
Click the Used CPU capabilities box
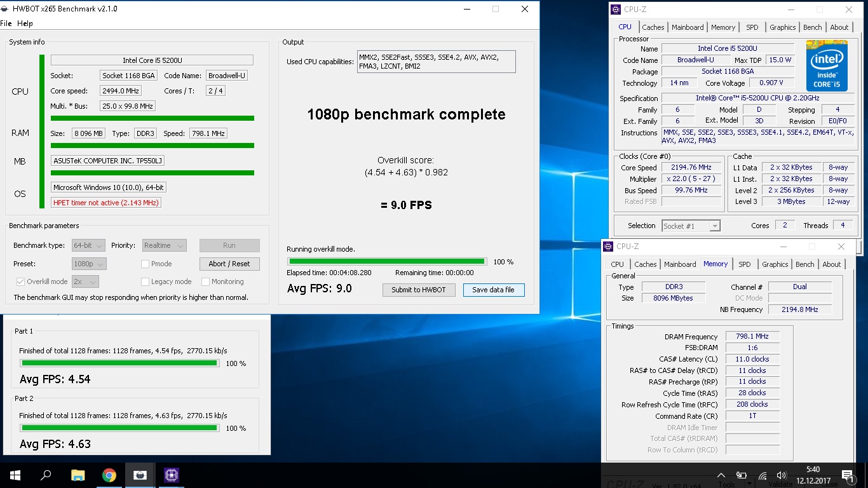[436, 62]
